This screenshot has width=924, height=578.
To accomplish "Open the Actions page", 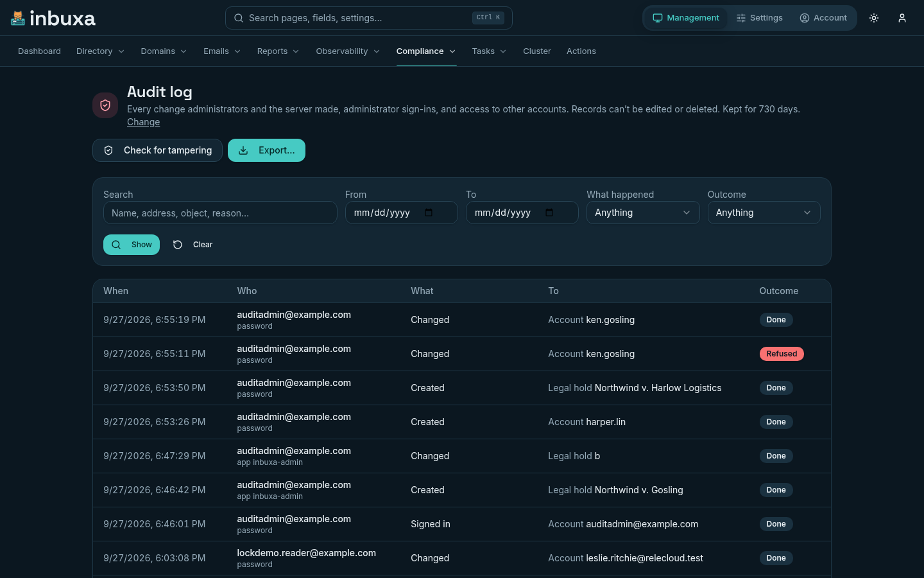I will 581,51.
